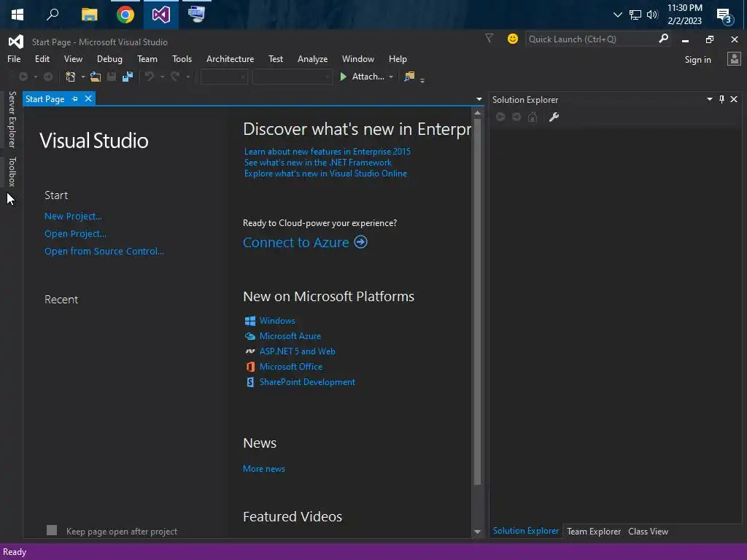This screenshot has height=560, width=747.
Task: Open the Analyze menu
Action: pyautogui.click(x=312, y=59)
